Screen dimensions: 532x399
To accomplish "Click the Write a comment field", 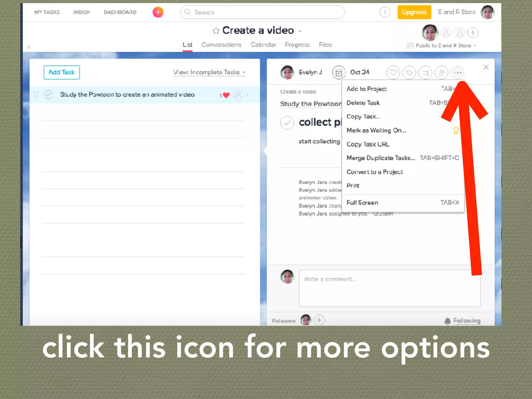I will 390,288.
